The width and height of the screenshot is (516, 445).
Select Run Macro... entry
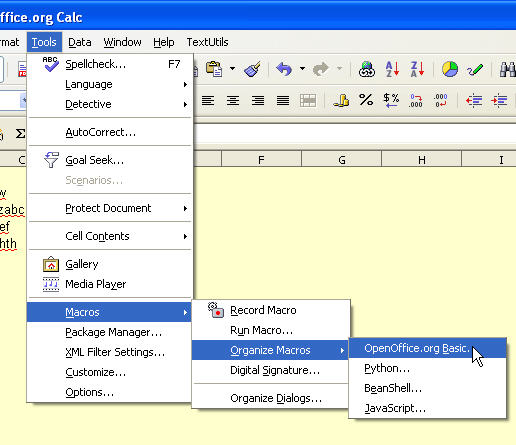[x=271, y=330]
